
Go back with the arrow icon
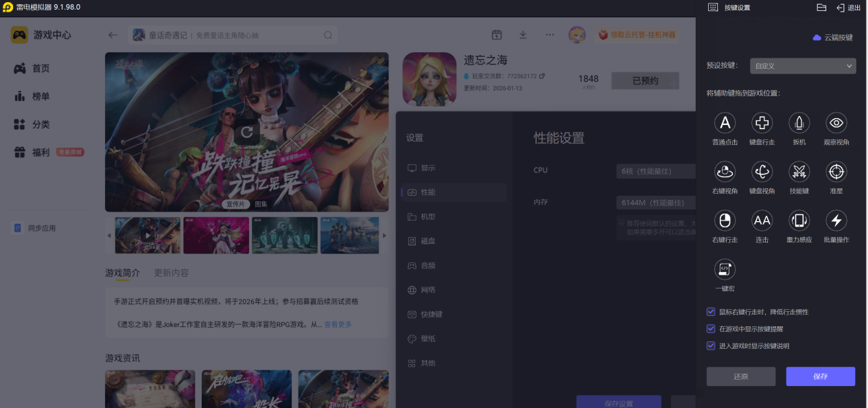(x=113, y=35)
